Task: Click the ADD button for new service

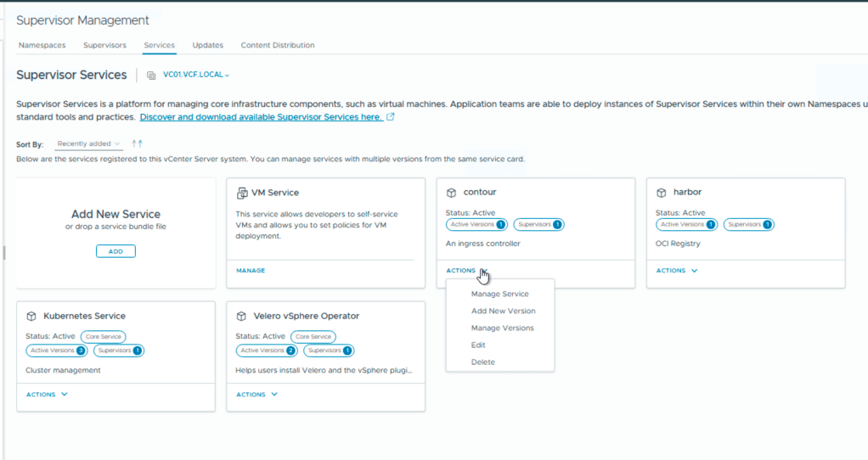Action: click(x=116, y=251)
